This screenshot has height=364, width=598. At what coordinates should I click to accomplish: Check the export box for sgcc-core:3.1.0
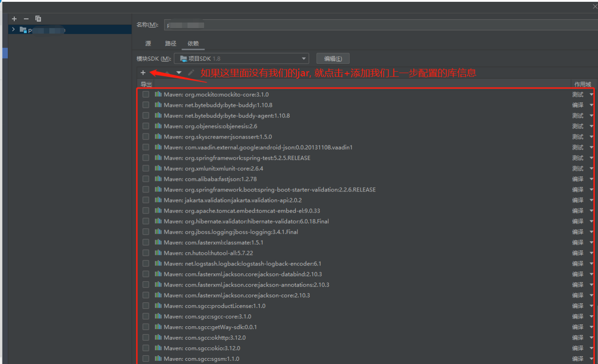pos(146,317)
